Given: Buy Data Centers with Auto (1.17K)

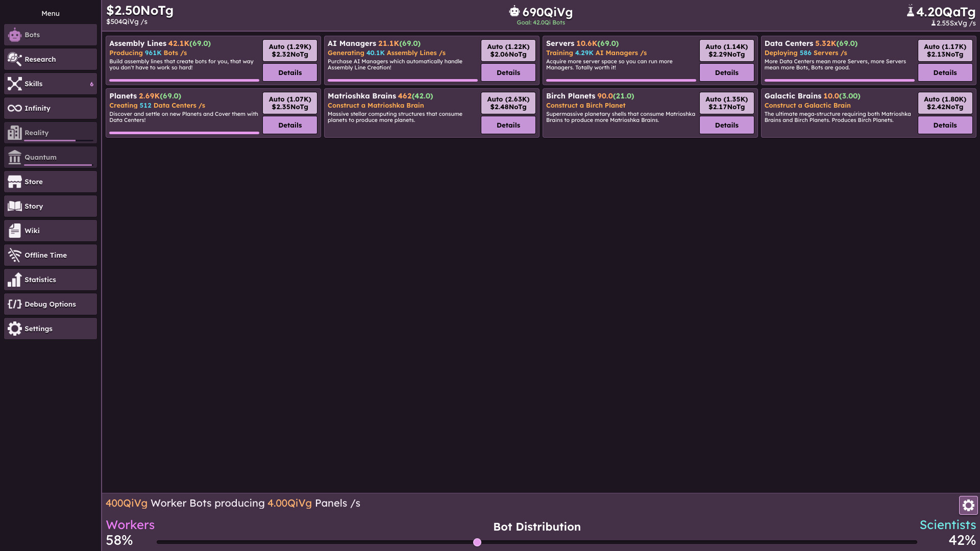Looking at the screenshot, I should click(x=945, y=51).
